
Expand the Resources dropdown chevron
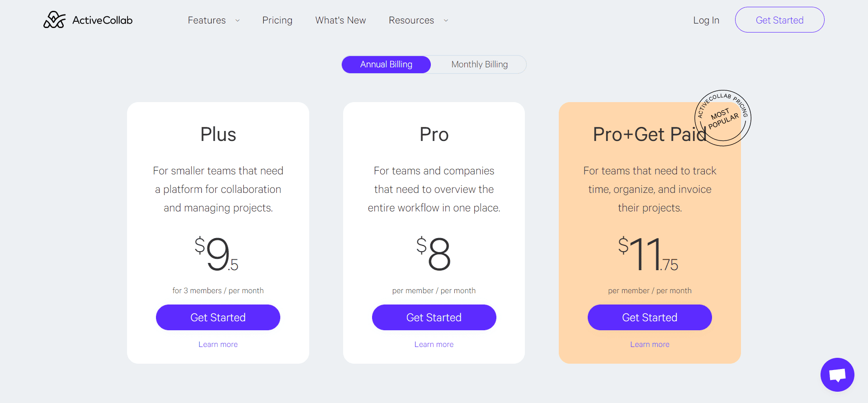[446, 21]
